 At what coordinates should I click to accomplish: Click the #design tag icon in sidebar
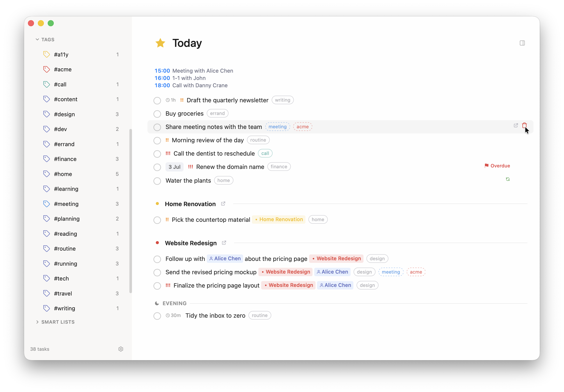pyautogui.click(x=46, y=114)
